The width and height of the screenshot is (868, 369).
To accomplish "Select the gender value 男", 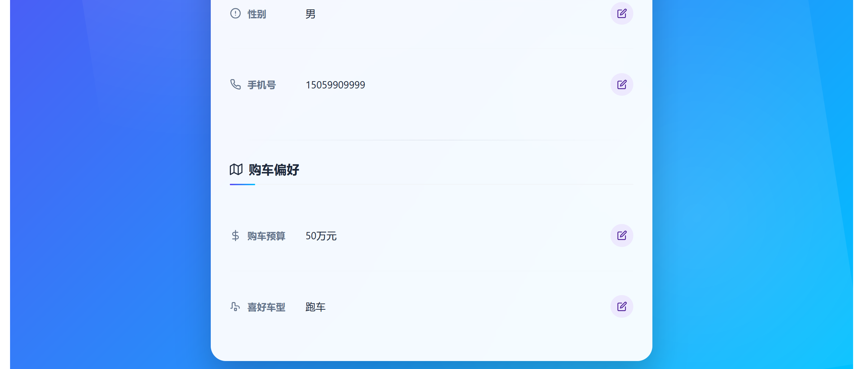I will click(310, 14).
